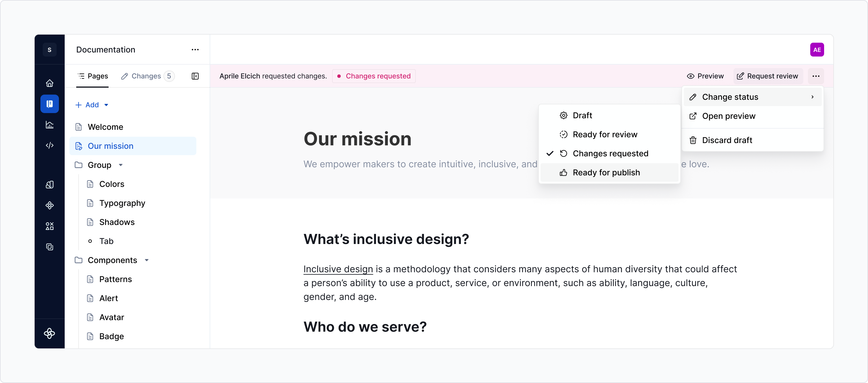
Task: Click the components diamond grid icon
Action: (50, 205)
